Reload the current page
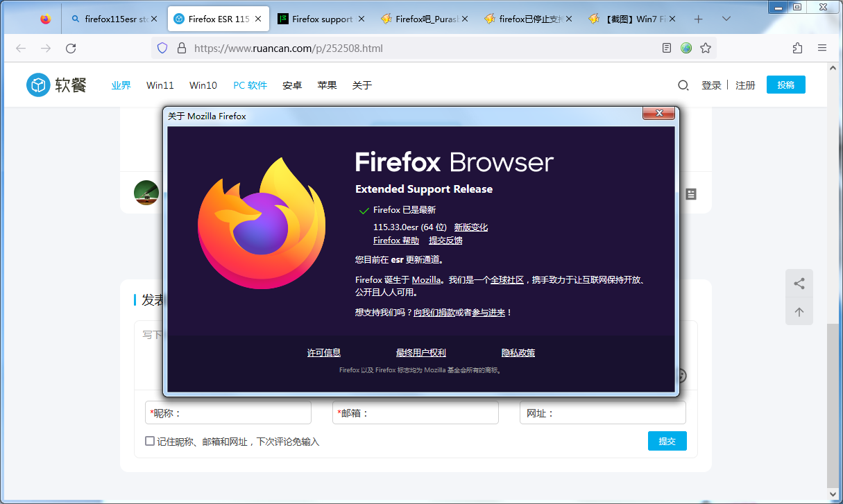Screen dimensions: 843x504 (x=71, y=48)
